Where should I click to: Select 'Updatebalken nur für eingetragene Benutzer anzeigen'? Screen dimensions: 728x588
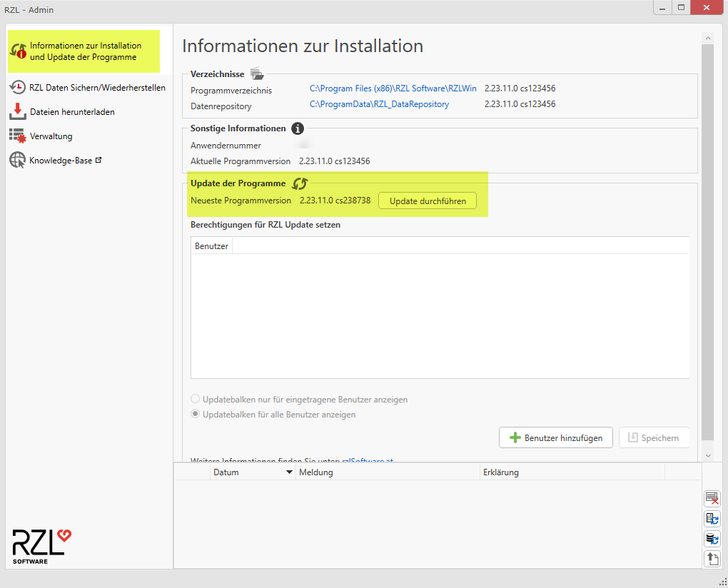click(x=196, y=400)
